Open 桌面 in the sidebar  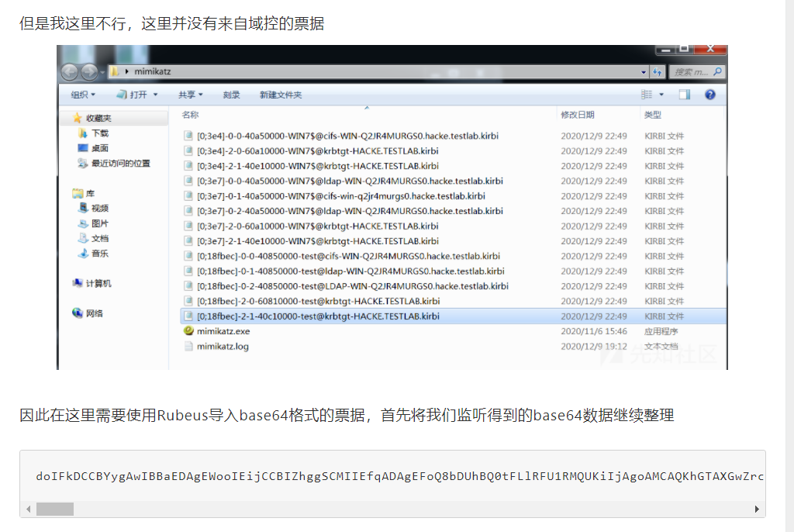[100, 148]
